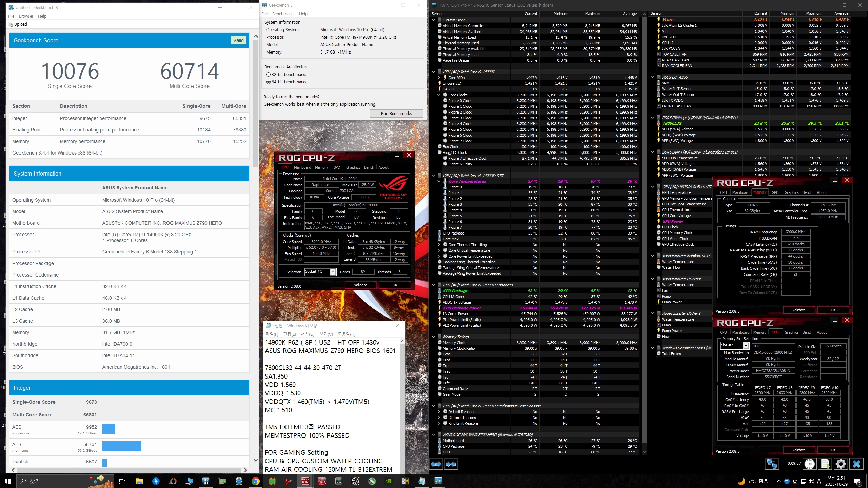Collapse ASUS EC: ASUS sensor group
Screen dimensions: 868x488
tap(652, 77)
